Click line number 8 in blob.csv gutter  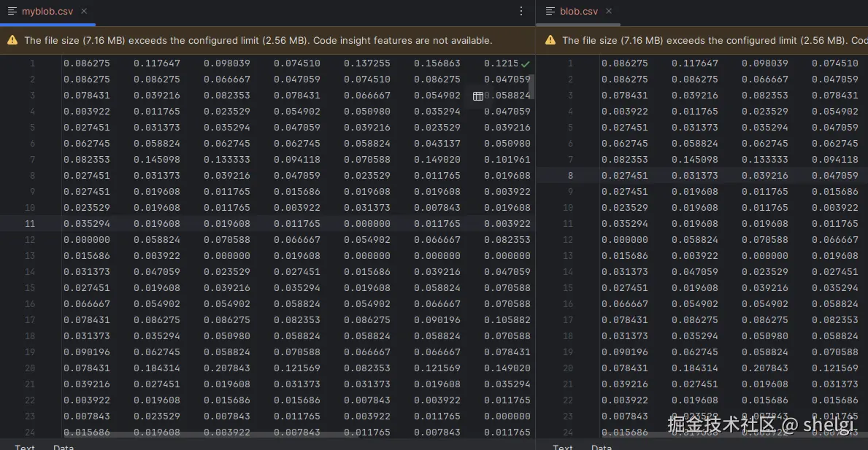point(570,176)
